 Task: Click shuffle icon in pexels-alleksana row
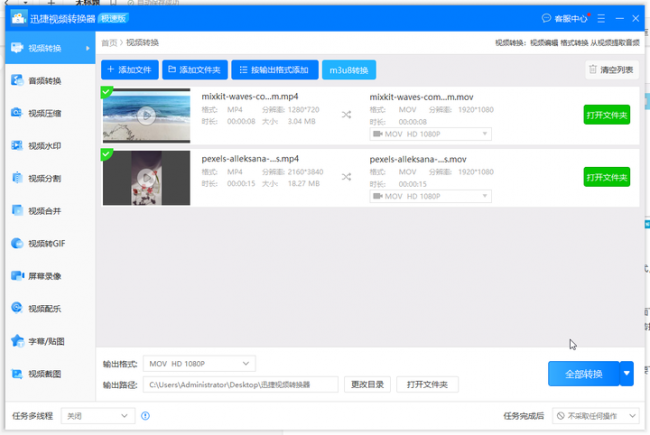click(347, 177)
